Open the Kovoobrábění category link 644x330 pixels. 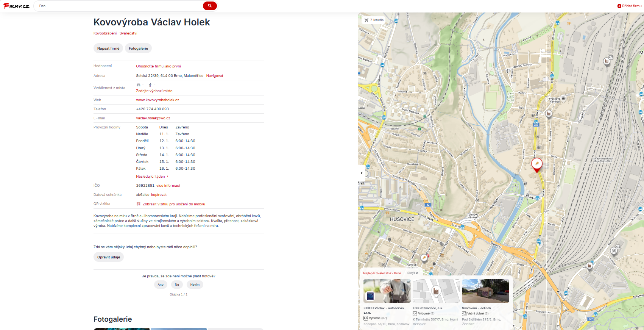point(105,33)
